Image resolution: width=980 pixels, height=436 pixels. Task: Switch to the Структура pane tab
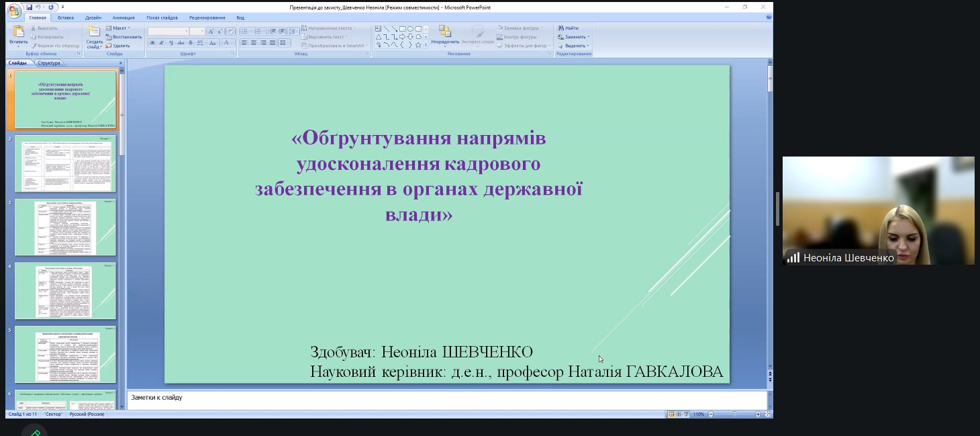pyautogui.click(x=49, y=63)
